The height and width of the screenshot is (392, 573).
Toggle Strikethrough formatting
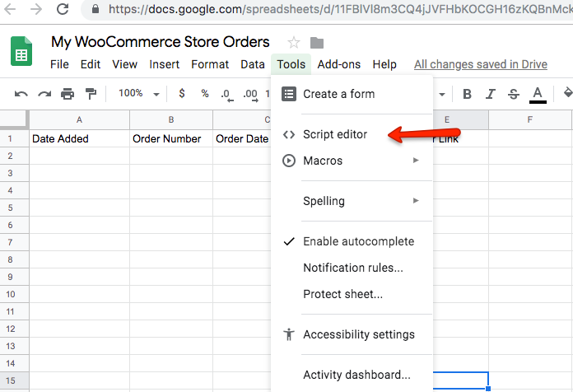click(514, 94)
